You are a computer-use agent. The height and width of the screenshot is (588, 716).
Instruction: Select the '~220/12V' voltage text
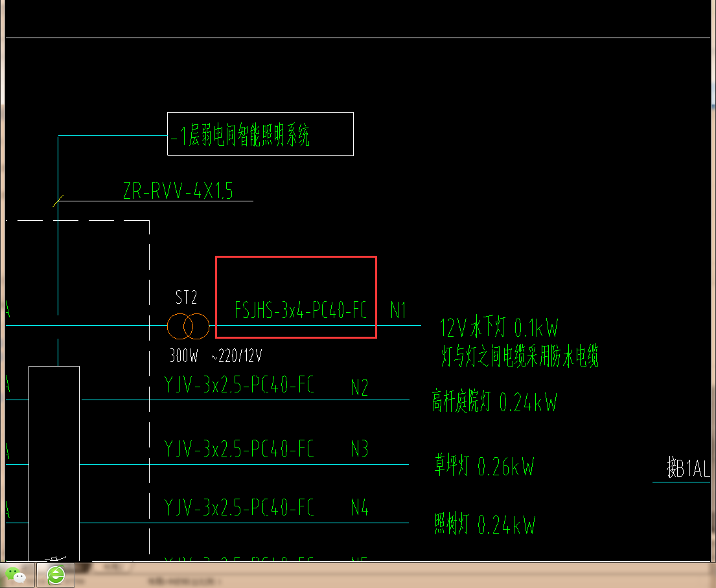237,356
